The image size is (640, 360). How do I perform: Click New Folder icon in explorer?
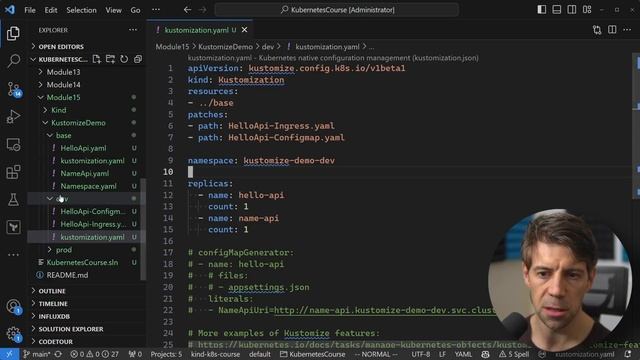pyautogui.click(x=110, y=59)
